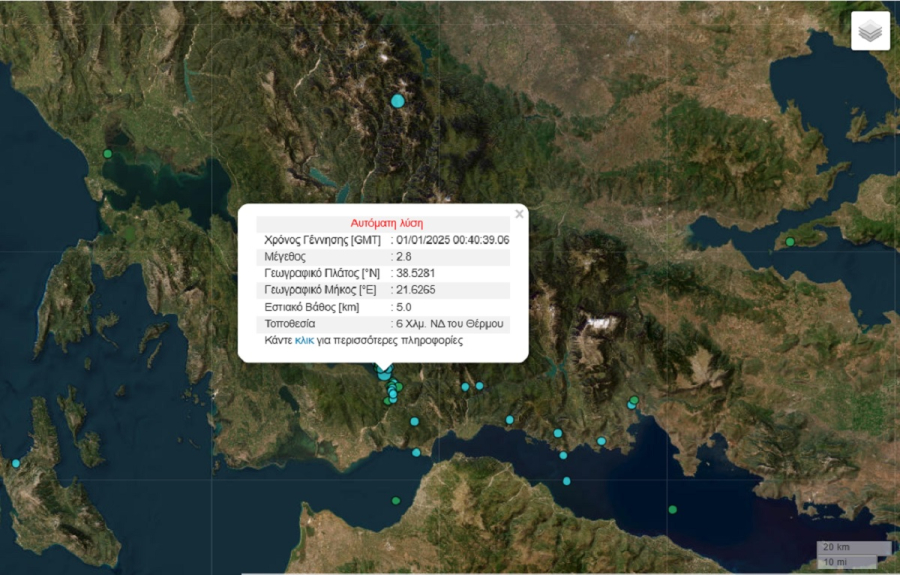Viewport: 900px width, 575px height.
Task: Click the location text '6 Χλμ. ΝΔ του Θέρμου'
Action: coord(449,324)
